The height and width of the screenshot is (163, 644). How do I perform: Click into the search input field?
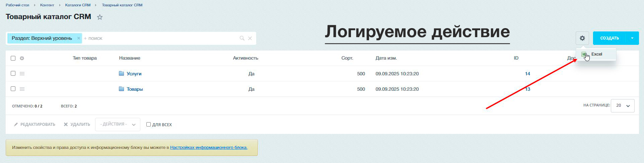pyautogui.click(x=161, y=38)
